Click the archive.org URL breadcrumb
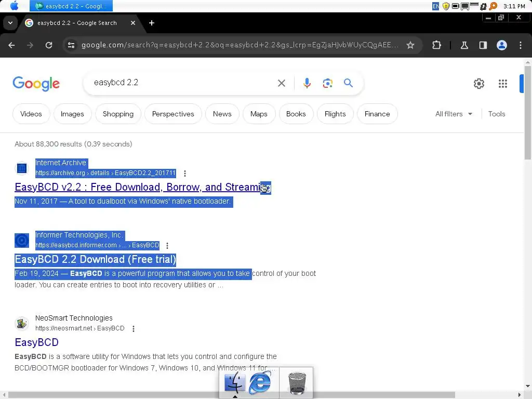The image size is (532, 399). (x=105, y=173)
